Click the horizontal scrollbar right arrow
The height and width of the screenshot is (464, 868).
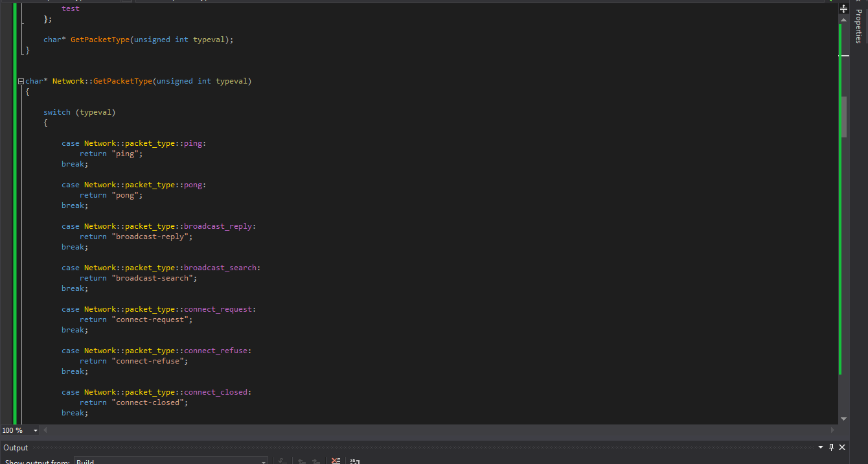833,430
